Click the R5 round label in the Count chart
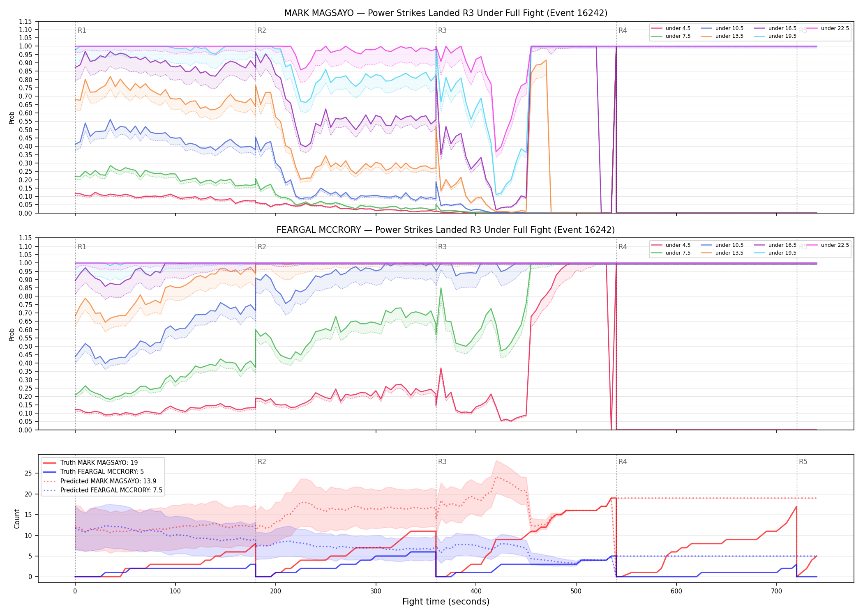The width and height of the screenshot is (863, 616). (x=803, y=462)
